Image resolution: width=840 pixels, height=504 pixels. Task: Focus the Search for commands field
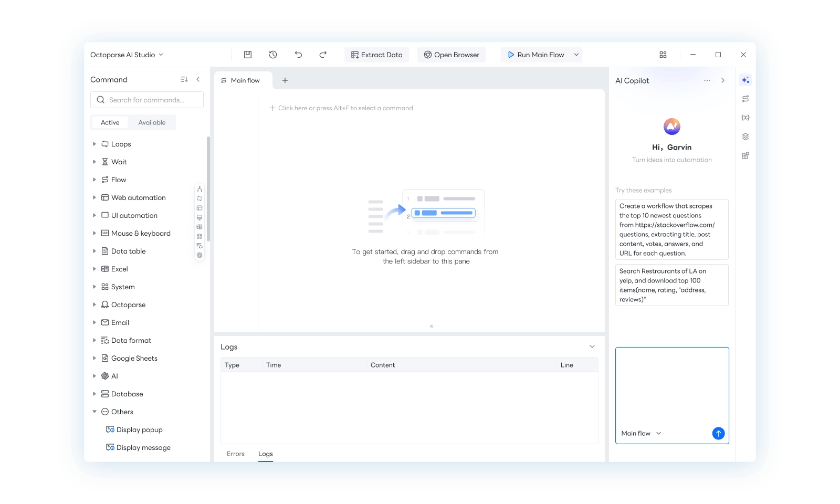pyautogui.click(x=152, y=100)
